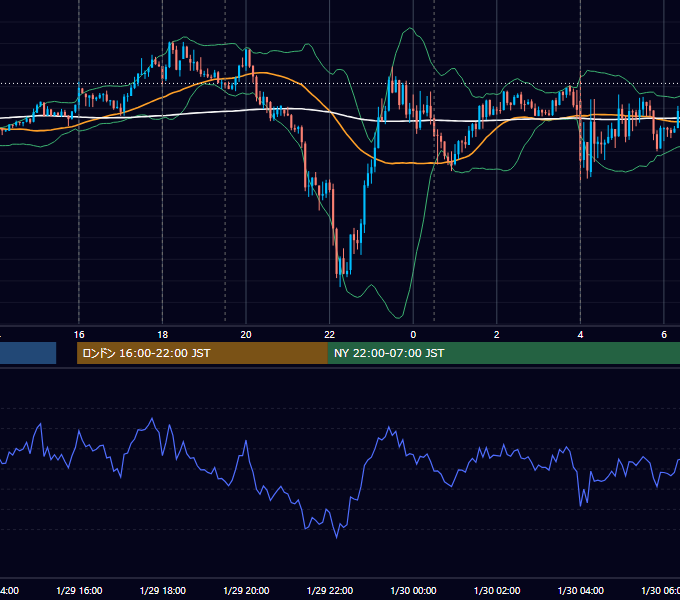Click hour label 2 on upper axis
The image size is (680, 600).
click(x=497, y=335)
